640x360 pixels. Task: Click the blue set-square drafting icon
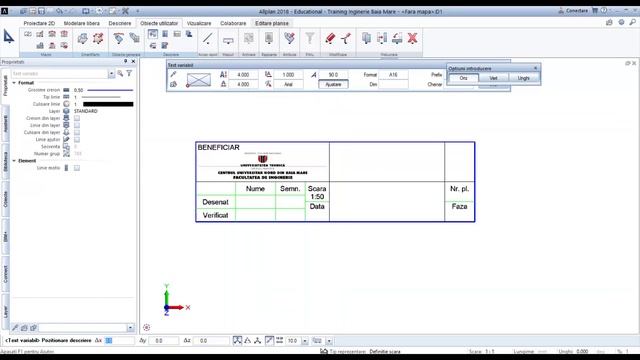pos(9,37)
